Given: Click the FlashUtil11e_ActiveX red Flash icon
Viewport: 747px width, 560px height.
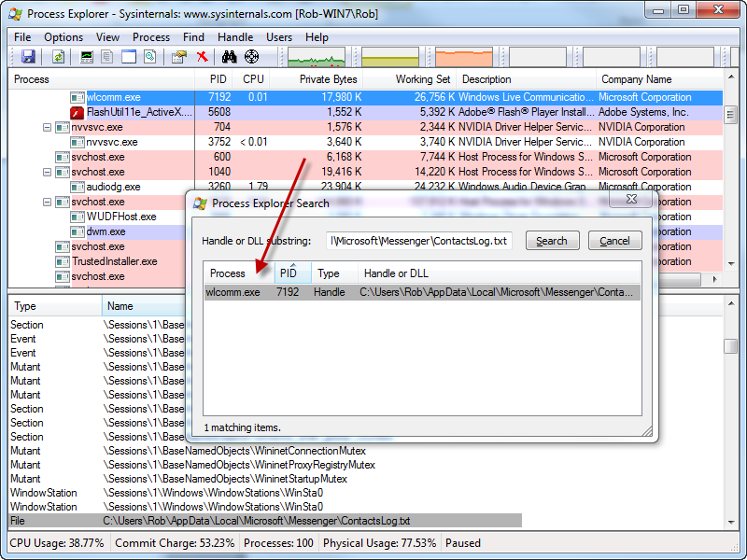Looking at the screenshot, I should [78, 112].
